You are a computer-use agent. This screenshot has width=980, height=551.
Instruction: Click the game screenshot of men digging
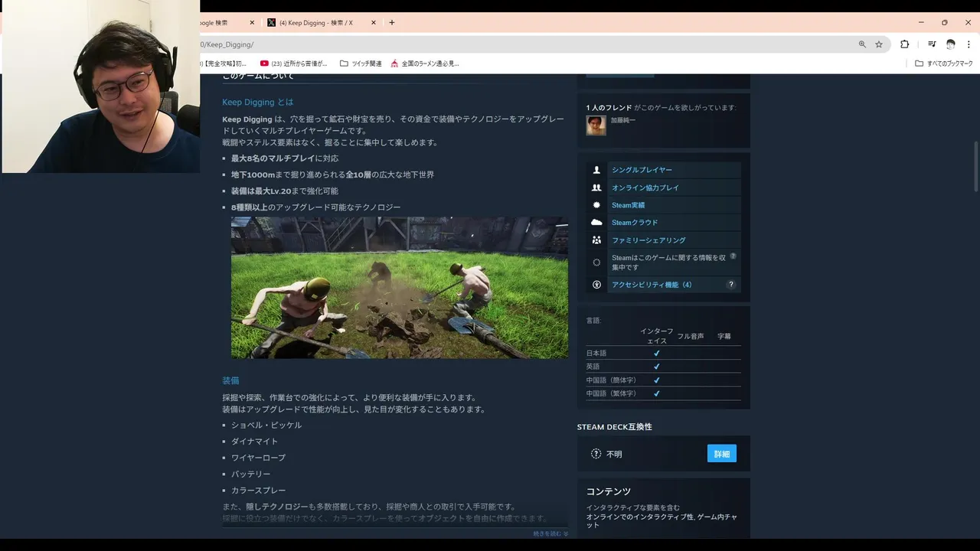point(400,288)
